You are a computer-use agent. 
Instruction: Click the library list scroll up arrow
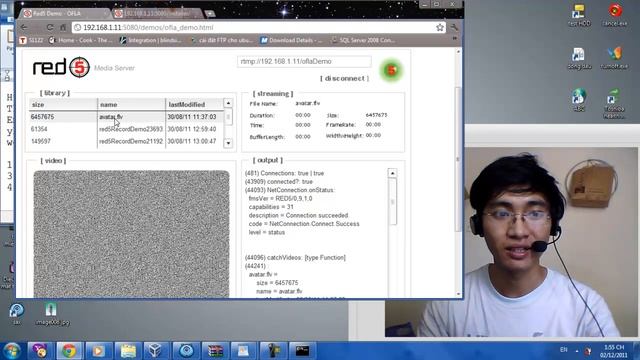pos(228,103)
